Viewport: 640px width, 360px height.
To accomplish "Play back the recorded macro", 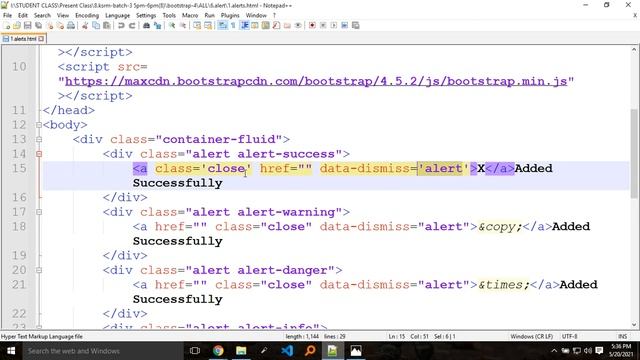I will (x=334, y=25).
